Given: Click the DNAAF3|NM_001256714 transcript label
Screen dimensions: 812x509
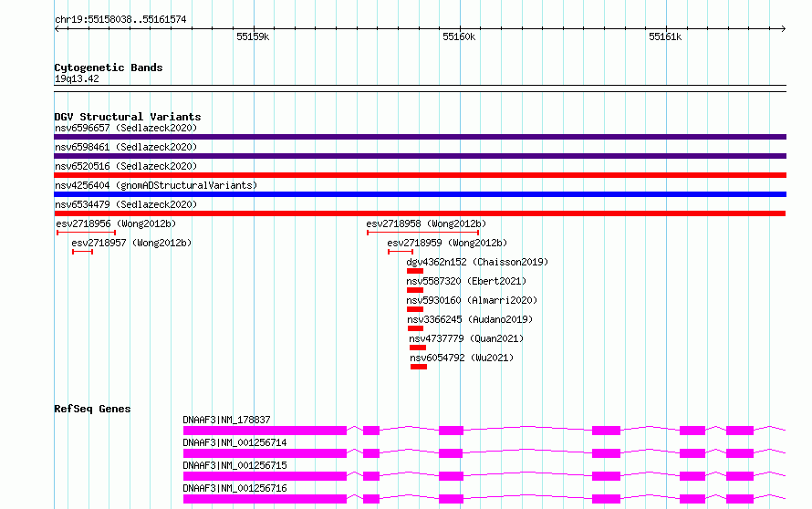Looking at the screenshot, I should point(234,442).
